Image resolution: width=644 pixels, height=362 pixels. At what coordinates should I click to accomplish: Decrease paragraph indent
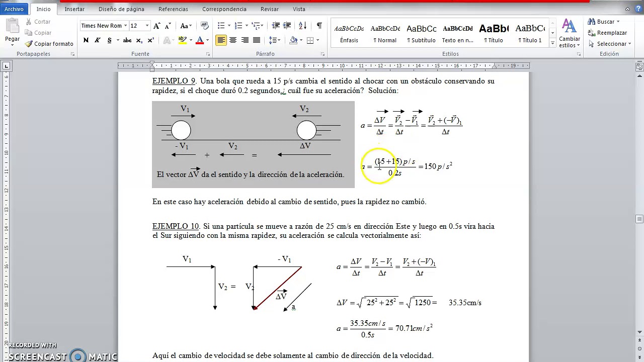[x=276, y=26]
